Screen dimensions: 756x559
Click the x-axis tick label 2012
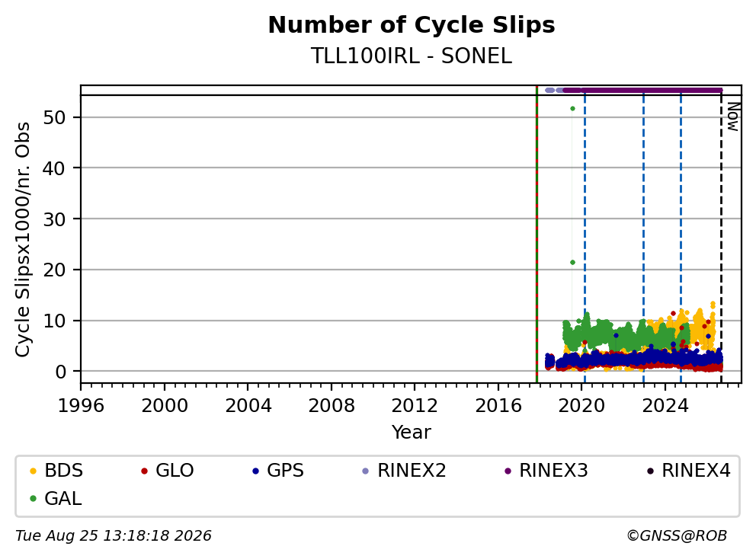click(x=415, y=406)
